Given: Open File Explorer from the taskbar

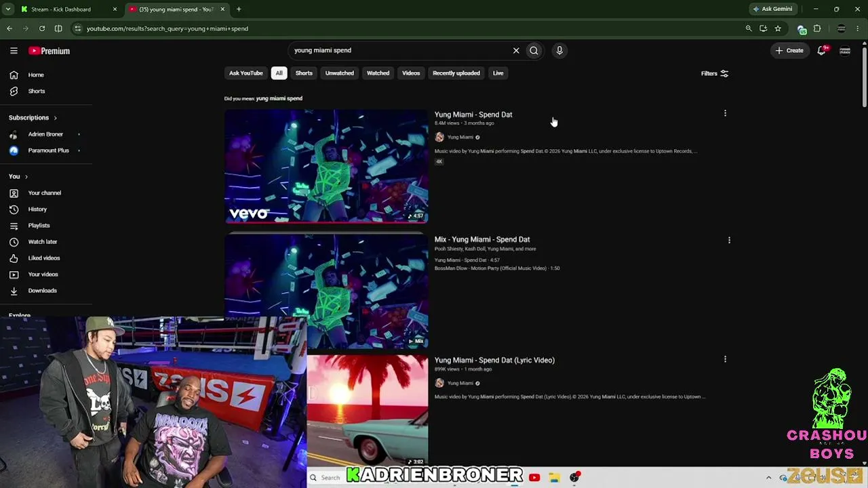Looking at the screenshot, I should (x=554, y=478).
